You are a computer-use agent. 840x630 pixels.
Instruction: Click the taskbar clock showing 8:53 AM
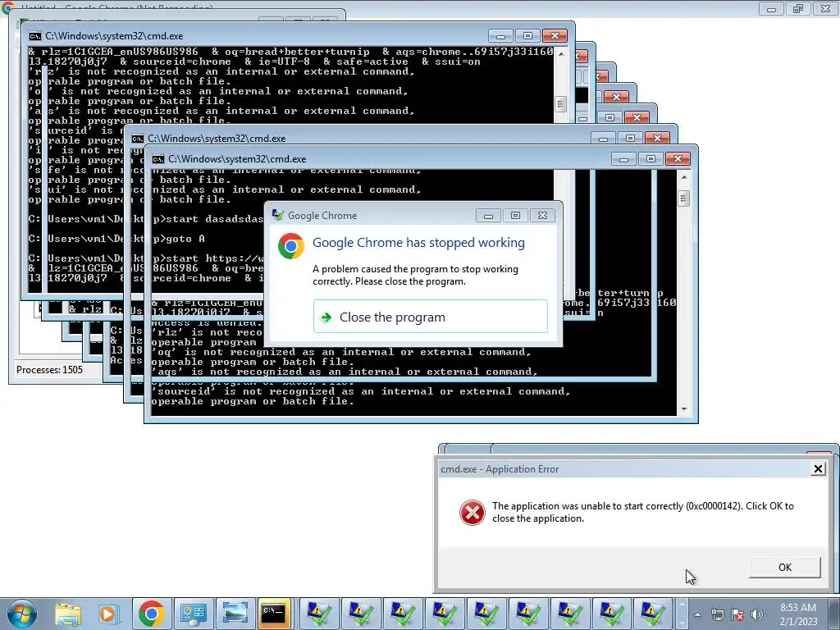point(798,614)
